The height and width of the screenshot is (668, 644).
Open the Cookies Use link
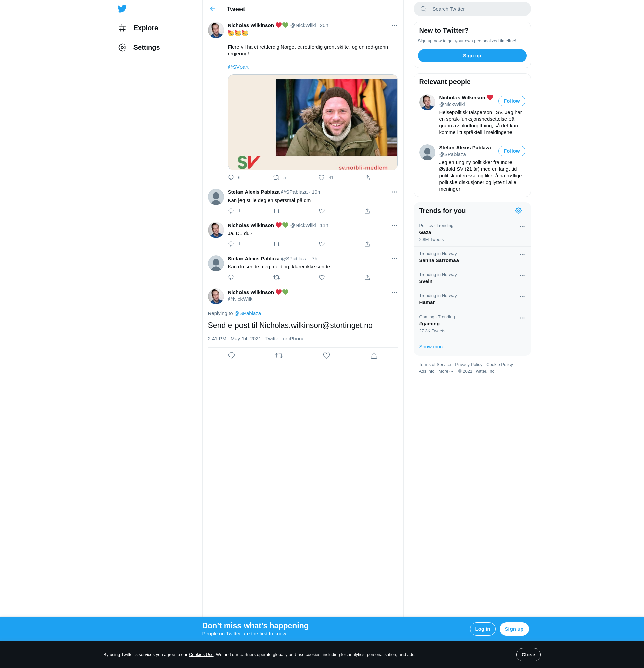201,654
